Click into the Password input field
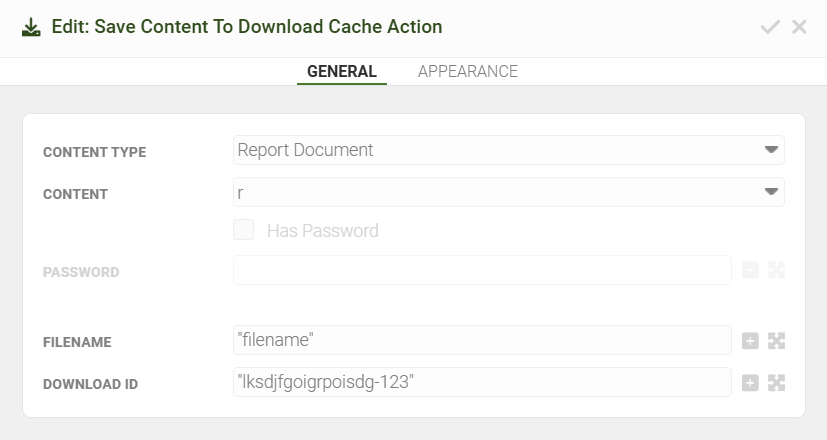The width and height of the screenshot is (827, 440). [482, 270]
